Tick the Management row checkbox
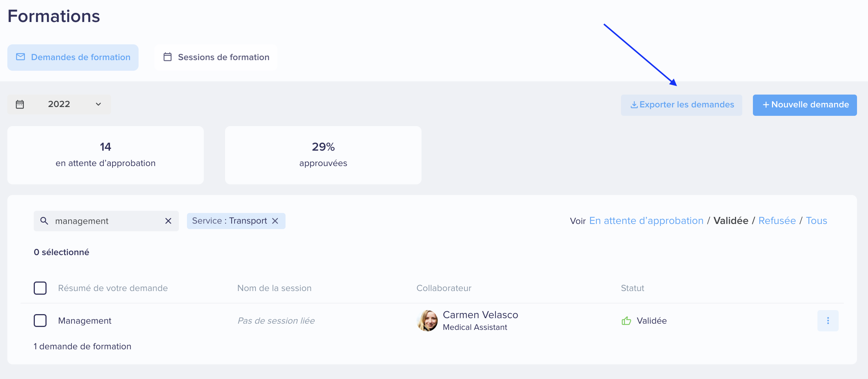Screen dimensions: 868x379 [40, 321]
